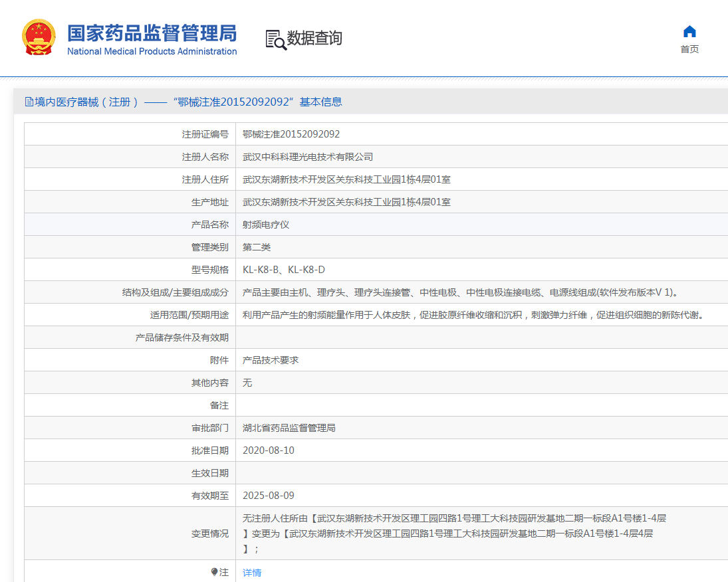728x582 pixels.
Task: Select the 其他内容 row label
Action: coord(210,383)
